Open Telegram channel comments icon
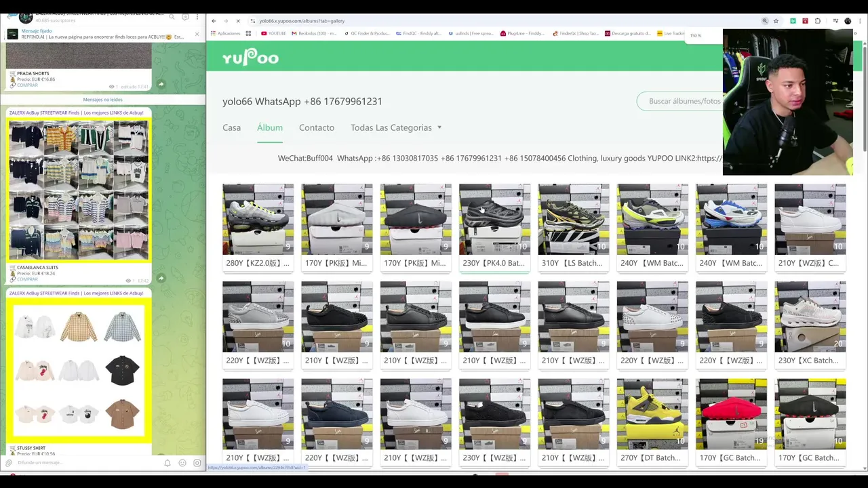This screenshot has width=868, height=488. point(185,17)
